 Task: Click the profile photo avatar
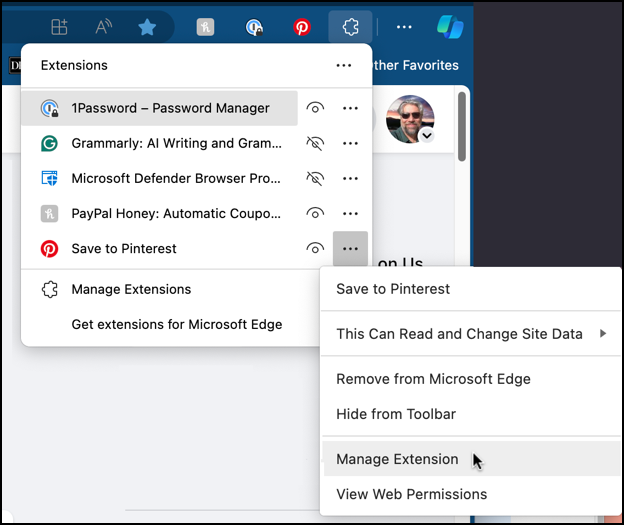pos(410,119)
